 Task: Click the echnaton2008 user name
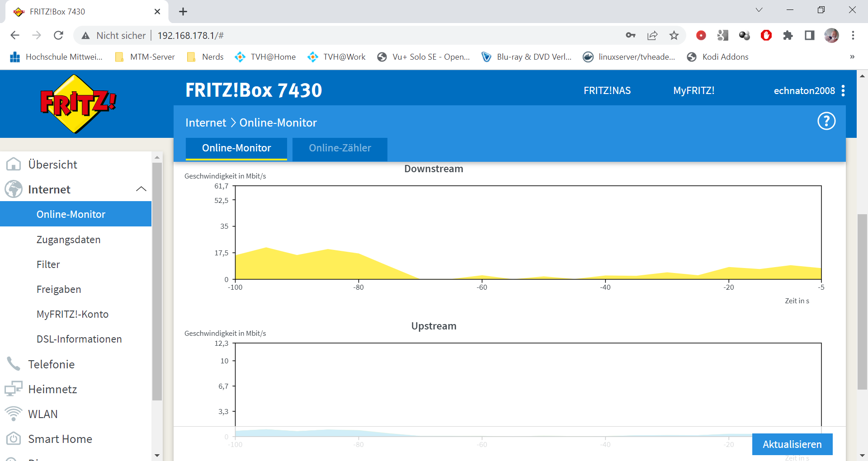(x=804, y=90)
